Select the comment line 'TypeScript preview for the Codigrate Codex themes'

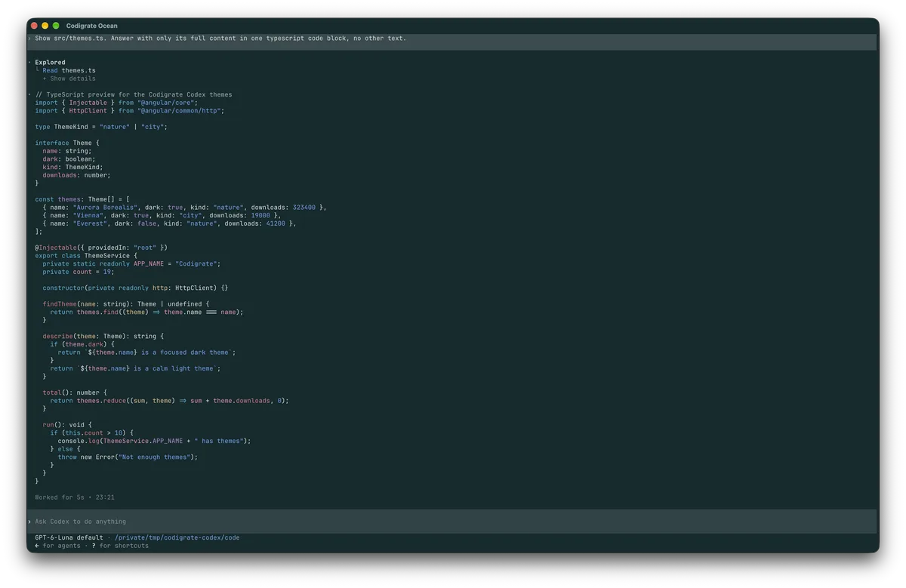tap(134, 94)
